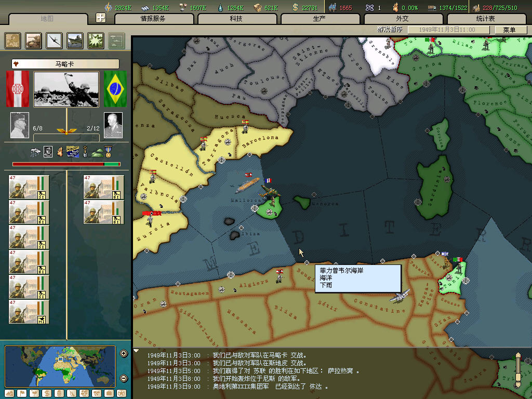This screenshot has height=399, width=532.
Task: Zoom in the map with plus button
Action: click(x=124, y=353)
